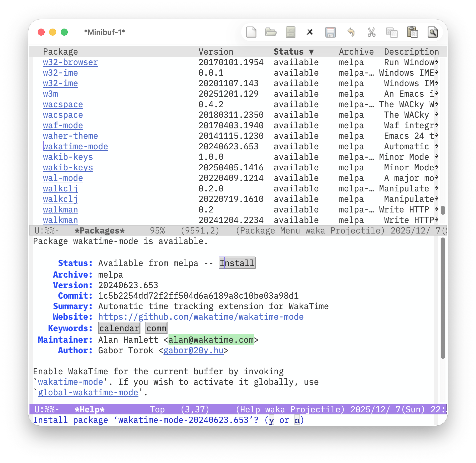Paste with the clipboard icon
The image size is (476, 463).
[412, 32]
